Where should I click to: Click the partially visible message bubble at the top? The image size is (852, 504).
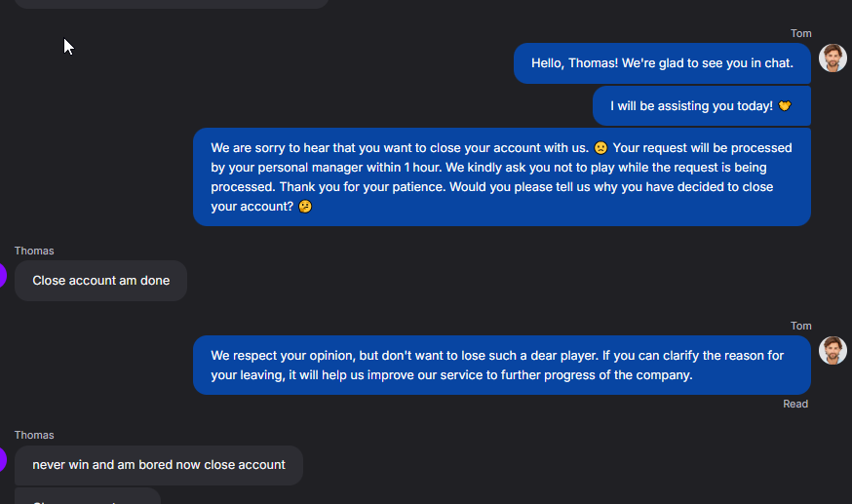pyautogui.click(x=172, y=4)
